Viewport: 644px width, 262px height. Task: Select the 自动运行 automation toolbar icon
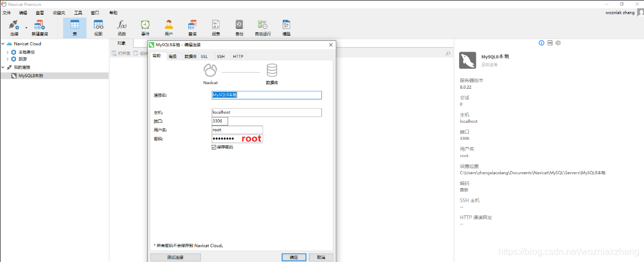263,27
